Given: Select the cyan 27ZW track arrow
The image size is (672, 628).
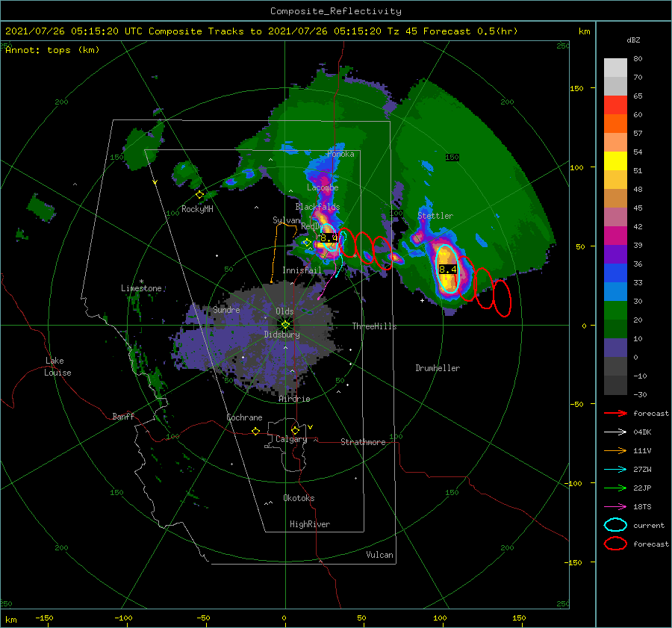Looking at the screenshot, I should (615, 470).
